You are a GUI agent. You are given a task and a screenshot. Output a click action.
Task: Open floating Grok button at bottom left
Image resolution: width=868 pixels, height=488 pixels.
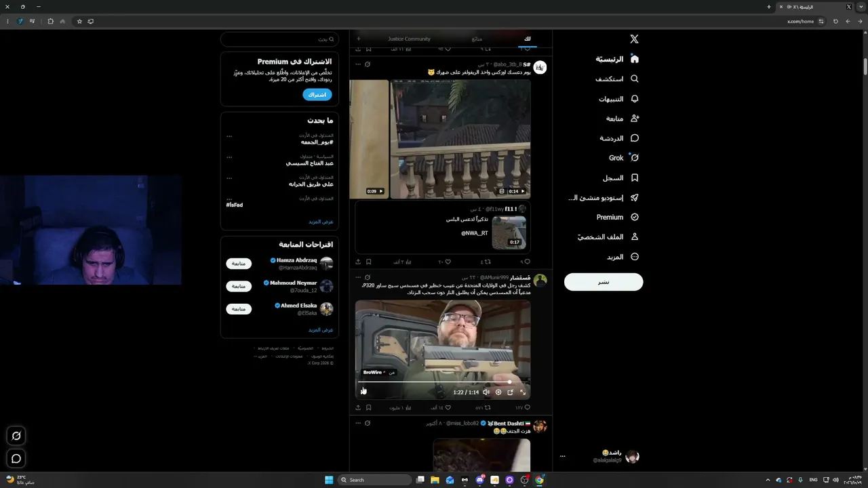[16, 436]
